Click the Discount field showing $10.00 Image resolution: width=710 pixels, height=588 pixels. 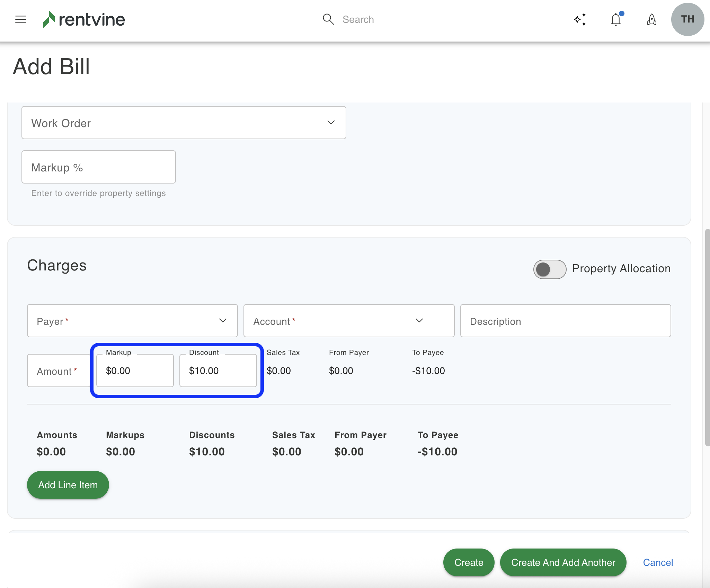[218, 371]
